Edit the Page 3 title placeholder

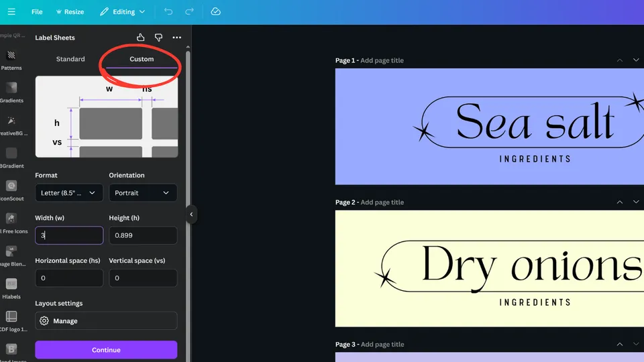(382, 345)
